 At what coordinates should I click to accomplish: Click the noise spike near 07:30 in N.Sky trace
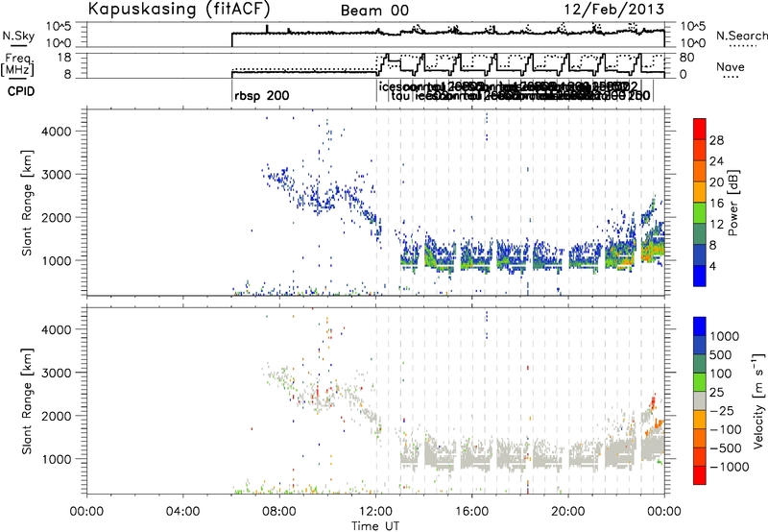(x=267, y=29)
